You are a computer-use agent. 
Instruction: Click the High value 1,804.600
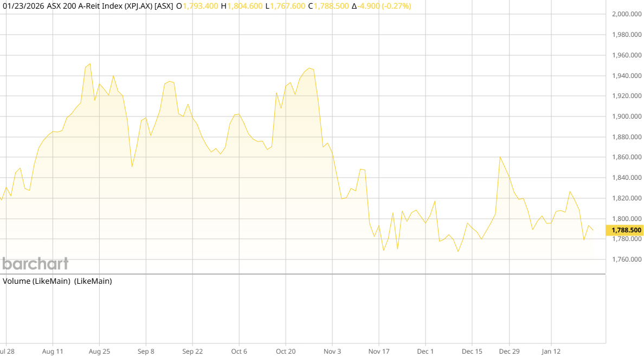(244, 6)
